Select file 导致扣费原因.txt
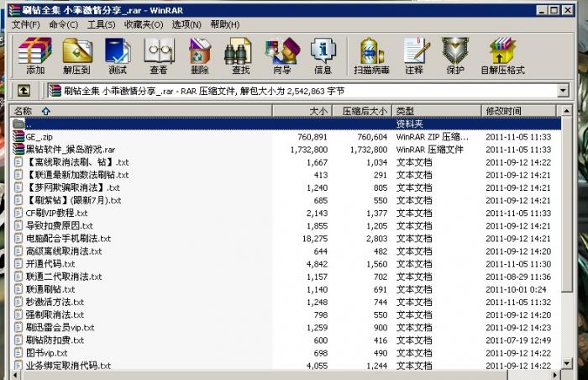Screen dimensions: 588x380 (x=60, y=225)
